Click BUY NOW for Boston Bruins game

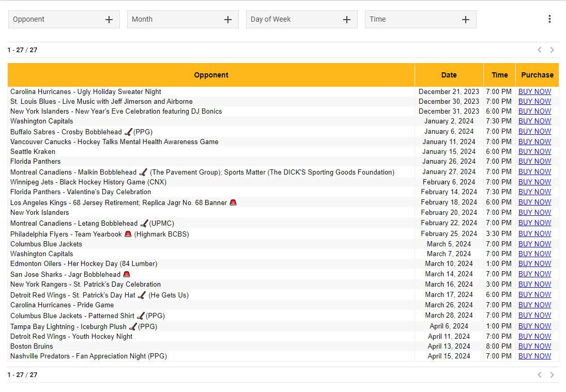[534, 346]
